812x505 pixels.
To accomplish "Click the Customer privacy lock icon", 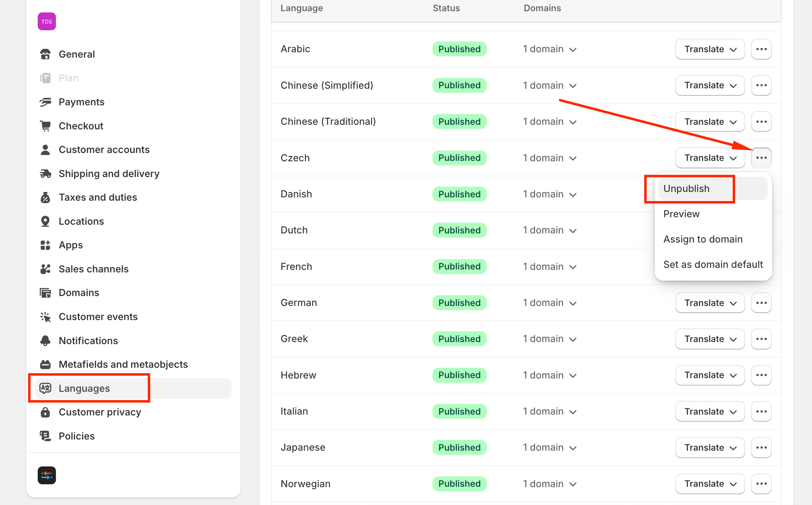I will pyautogui.click(x=46, y=412).
